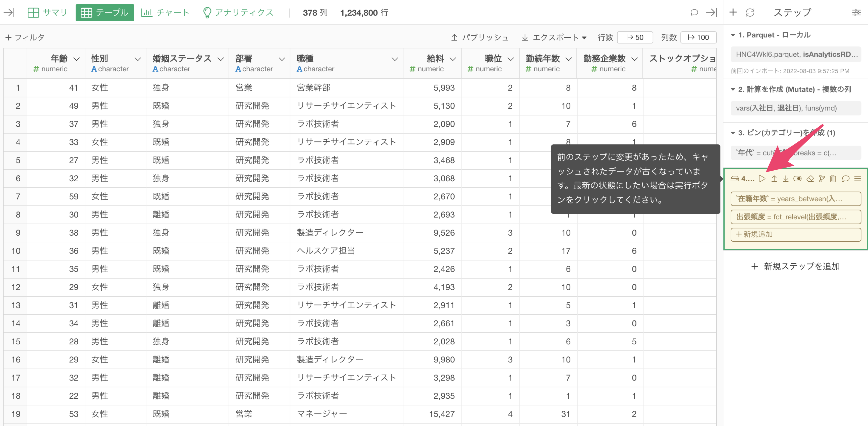This screenshot has width=868, height=426.
Task: Select the HNC4Wkl6.parquet source token
Action: point(796,54)
